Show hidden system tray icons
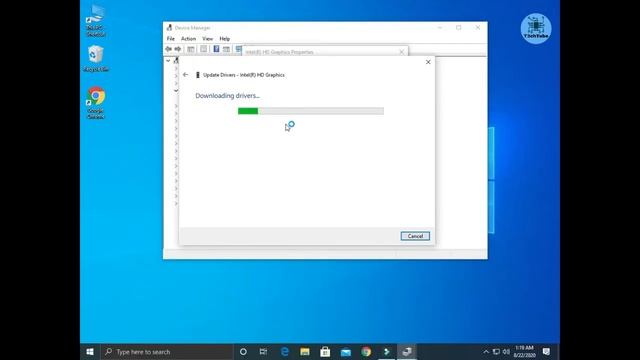Viewport: 640px width, 360px height. pyautogui.click(x=486, y=352)
